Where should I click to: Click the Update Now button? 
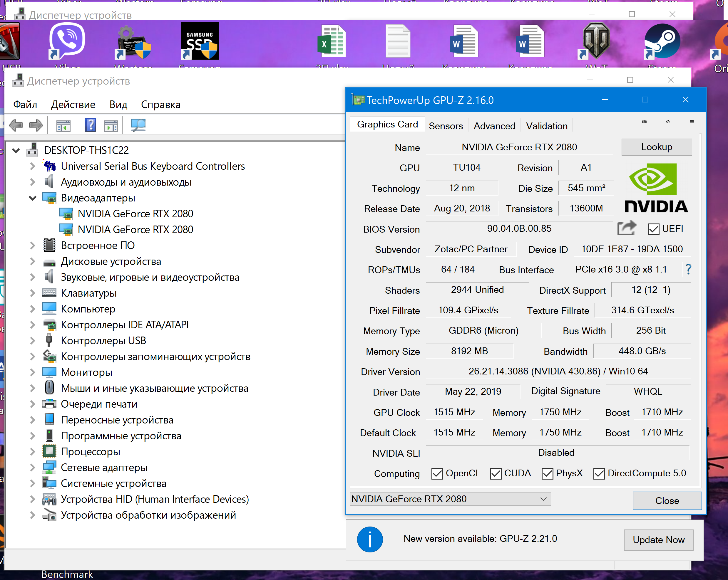click(x=658, y=539)
